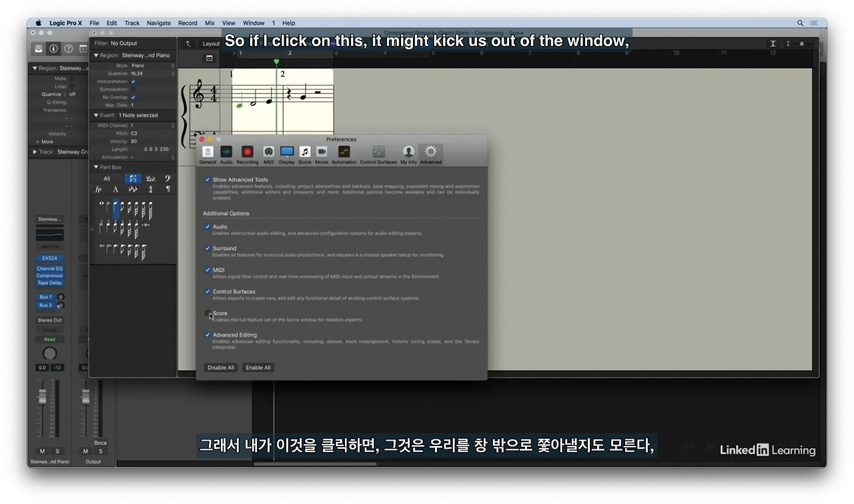Open the Automation preferences pane

[344, 155]
